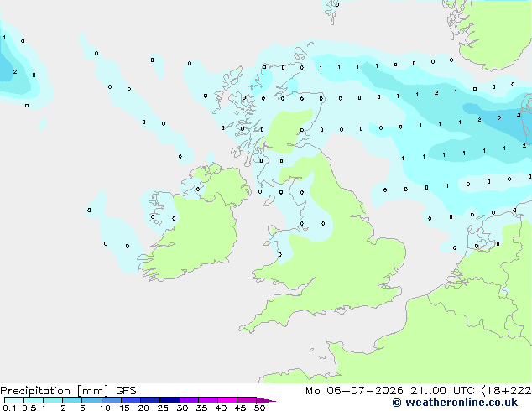Click the '15' legend scale label
The width and height of the screenshot is (532, 411).
124,408
